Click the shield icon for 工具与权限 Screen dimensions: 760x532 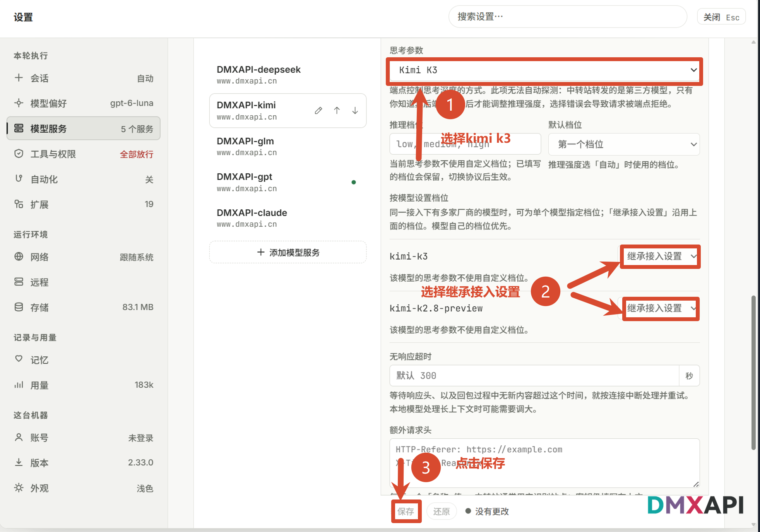pyautogui.click(x=19, y=154)
